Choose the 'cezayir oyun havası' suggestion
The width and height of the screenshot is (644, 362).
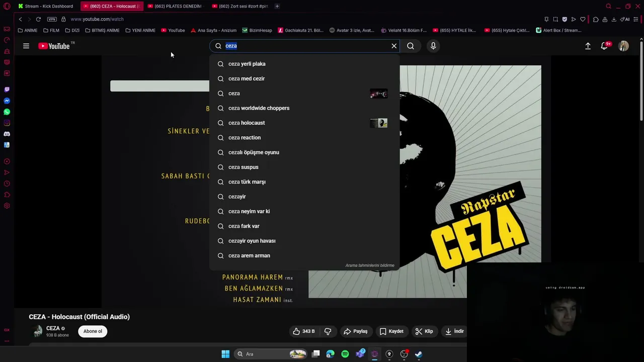[304, 241]
